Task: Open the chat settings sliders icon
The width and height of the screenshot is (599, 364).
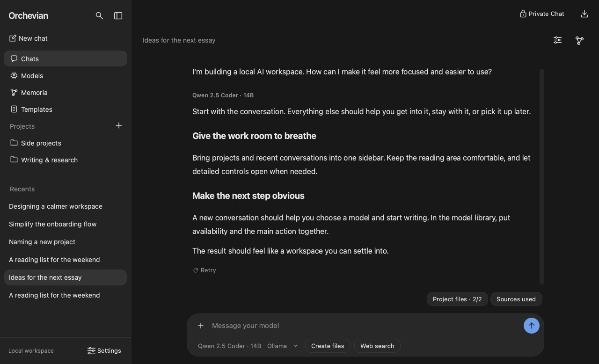Action: (x=557, y=40)
